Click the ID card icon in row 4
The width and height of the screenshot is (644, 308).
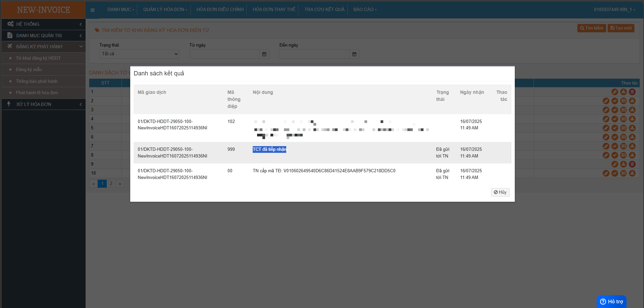tap(623, 119)
